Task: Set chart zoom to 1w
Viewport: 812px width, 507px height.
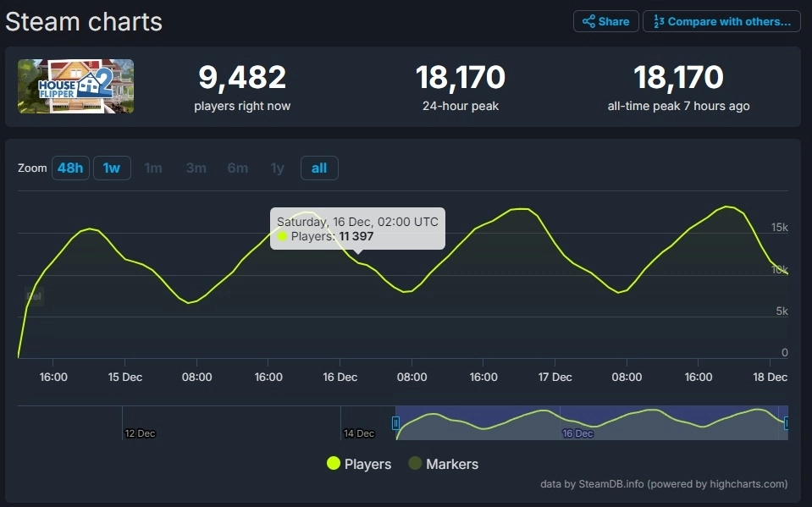Action: coord(112,168)
